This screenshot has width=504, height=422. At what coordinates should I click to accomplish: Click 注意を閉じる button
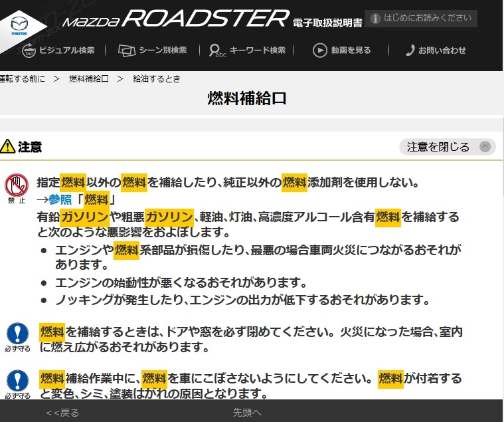(448, 147)
